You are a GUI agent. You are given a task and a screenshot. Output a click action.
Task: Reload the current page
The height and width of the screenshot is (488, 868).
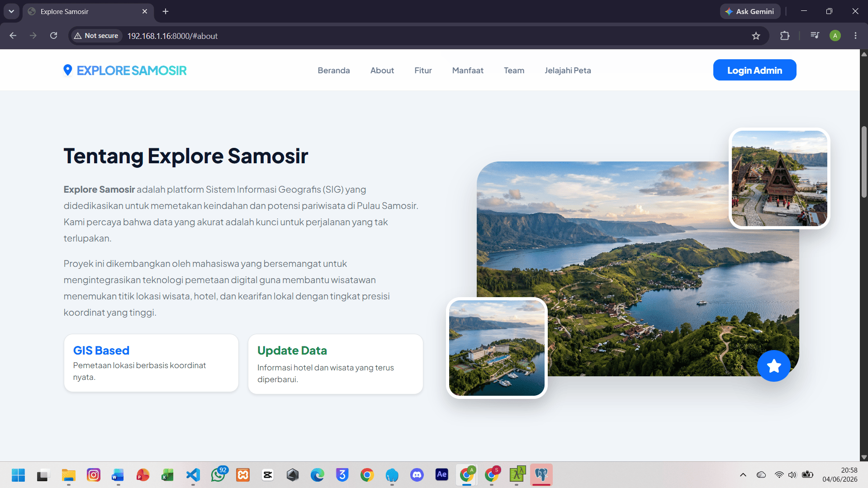(53, 36)
